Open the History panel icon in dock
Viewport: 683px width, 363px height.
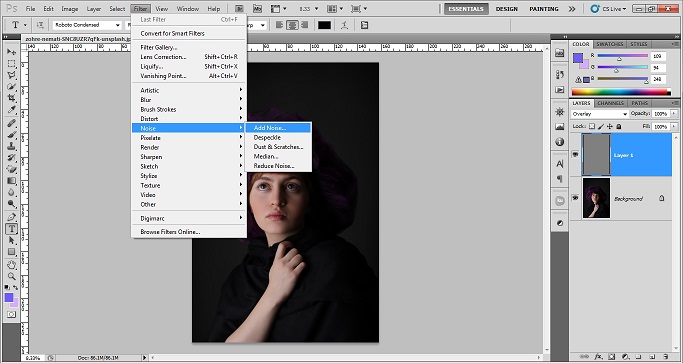pos(560,75)
